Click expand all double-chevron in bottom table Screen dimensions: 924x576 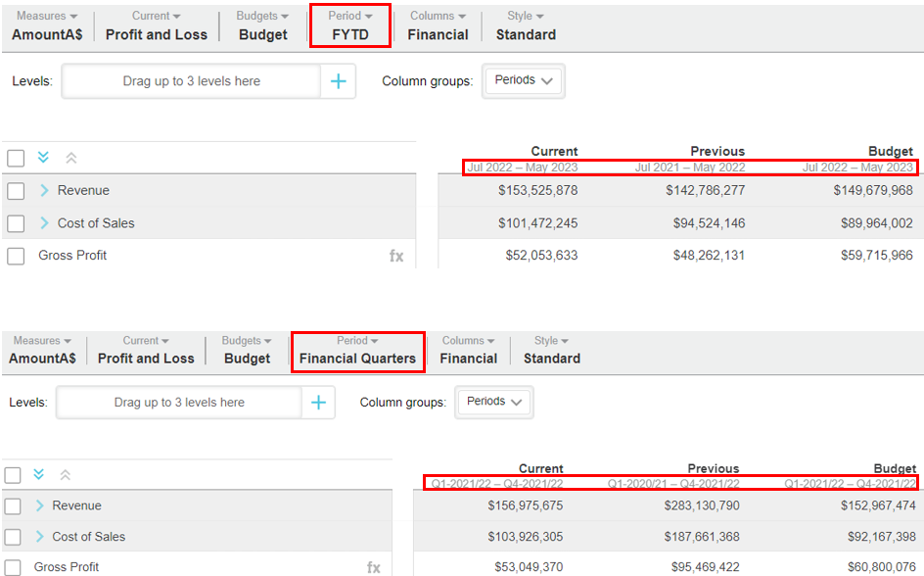tap(39, 474)
